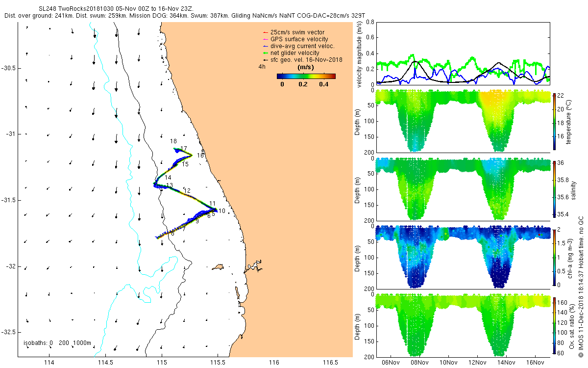Click day marker '13' on the glider track
The width and height of the screenshot is (588, 368).
170,185
